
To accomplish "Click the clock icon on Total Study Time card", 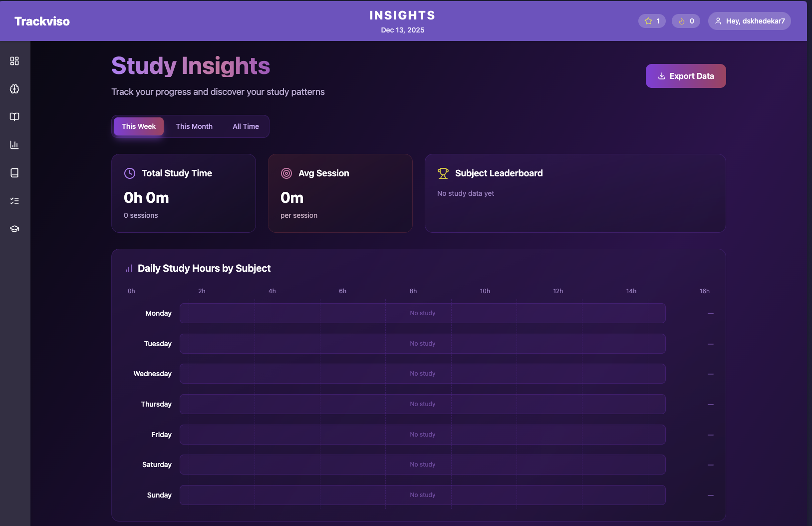I will click(x=129, y=173).
